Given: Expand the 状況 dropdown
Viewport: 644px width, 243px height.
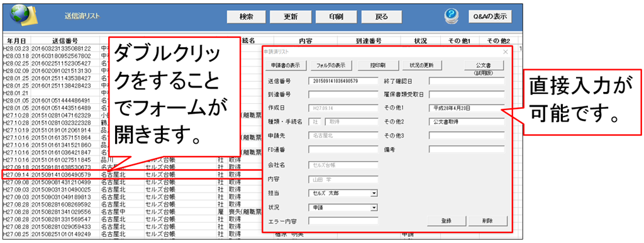Looking at the screenshot, I should [x=374, y=208].
